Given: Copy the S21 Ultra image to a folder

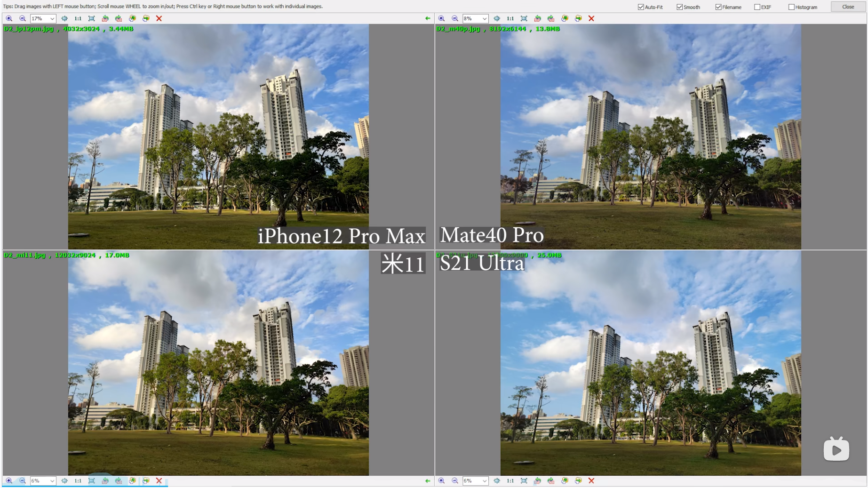Looking at the screenshot, I should pyautogui.click(x=565, y=480).
